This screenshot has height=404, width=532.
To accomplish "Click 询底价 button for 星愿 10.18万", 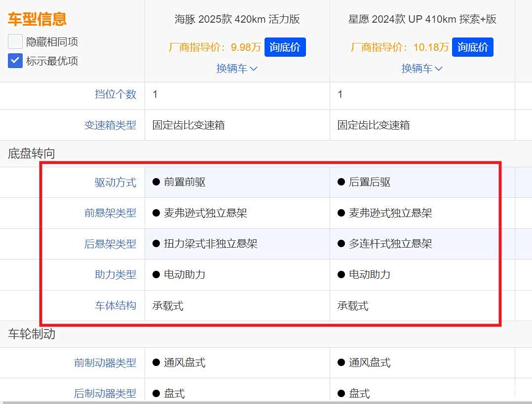I will point(472,47).
